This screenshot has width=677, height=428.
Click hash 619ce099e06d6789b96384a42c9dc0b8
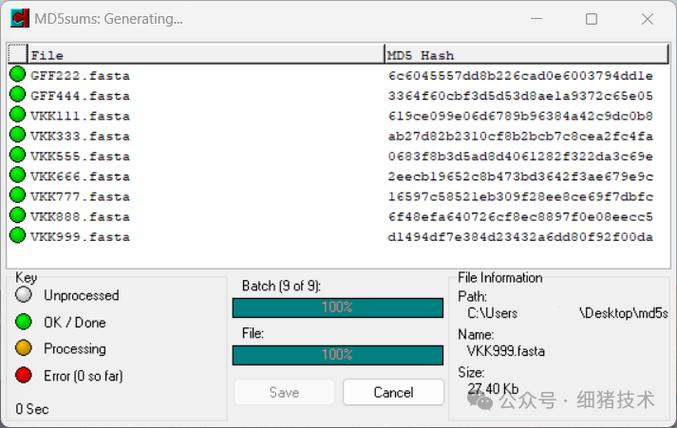tap(520, 116)
